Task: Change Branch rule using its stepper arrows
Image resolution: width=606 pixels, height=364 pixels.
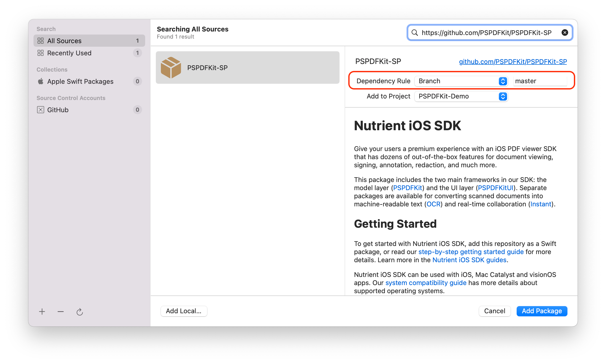Action: coord(503,81)
